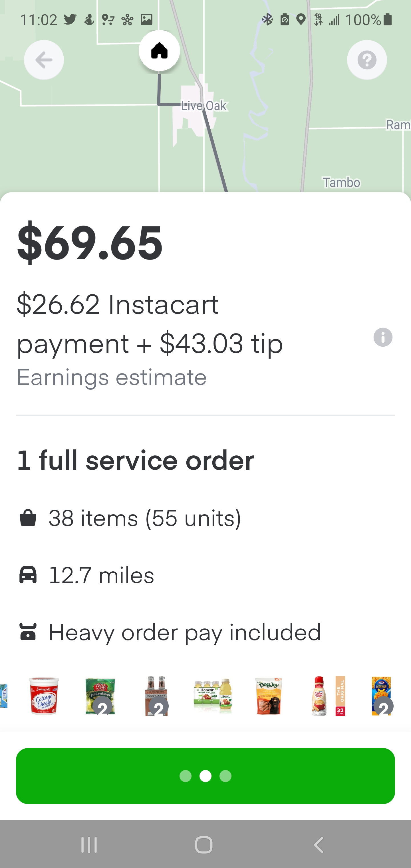Screen dimensions: 411x868
Task: Open the DogJoy treats thumbnail
Action: 269,696
